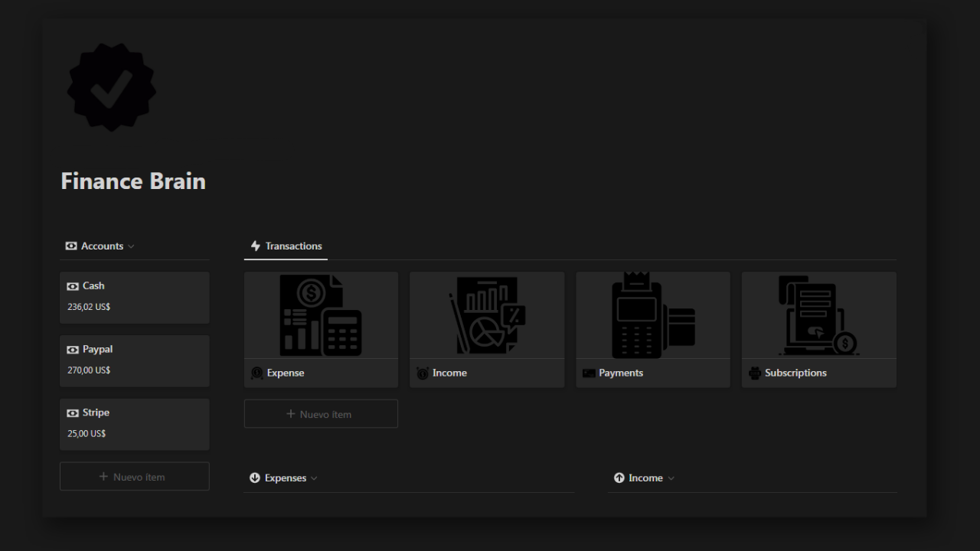Open the Expense gallery card title
Viewport: 980px width, 551px height.
[286, 373]
